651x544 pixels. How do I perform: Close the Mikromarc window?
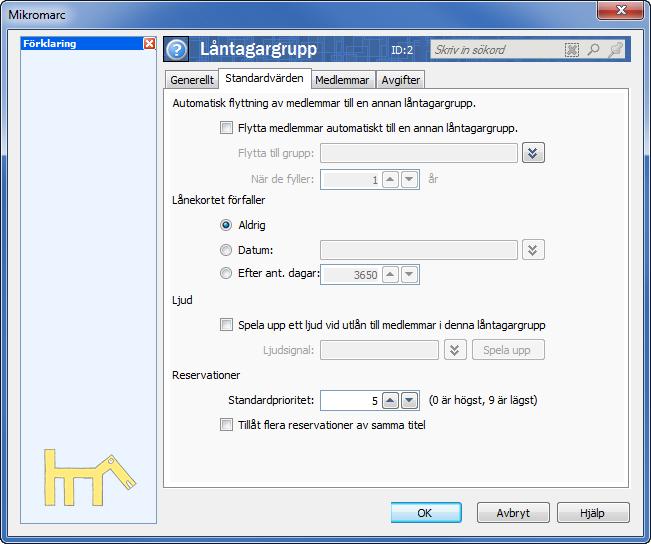click(x=621, y=10)
